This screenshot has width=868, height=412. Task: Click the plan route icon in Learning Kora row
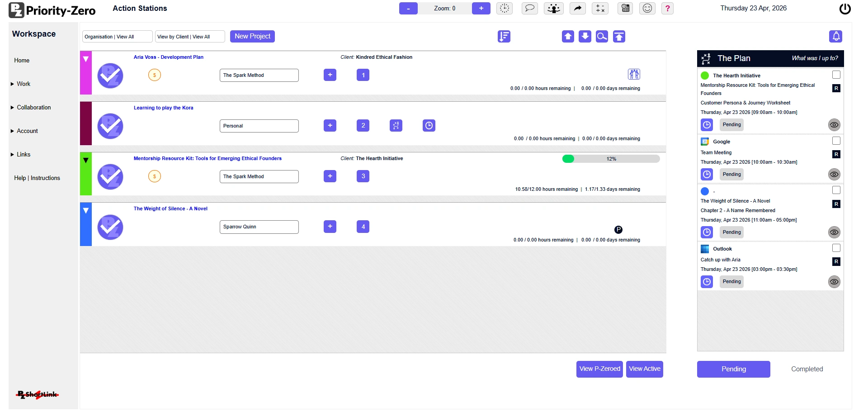pyautogui.click(x=396, y=126)
